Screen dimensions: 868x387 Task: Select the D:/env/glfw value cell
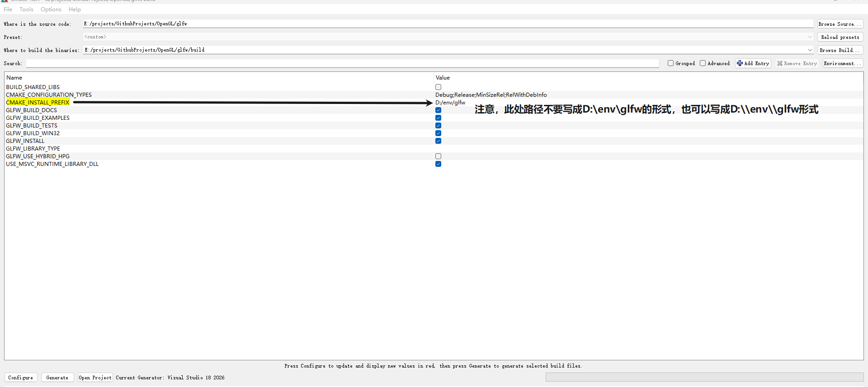pyautogui.click(x=450, y=103)
